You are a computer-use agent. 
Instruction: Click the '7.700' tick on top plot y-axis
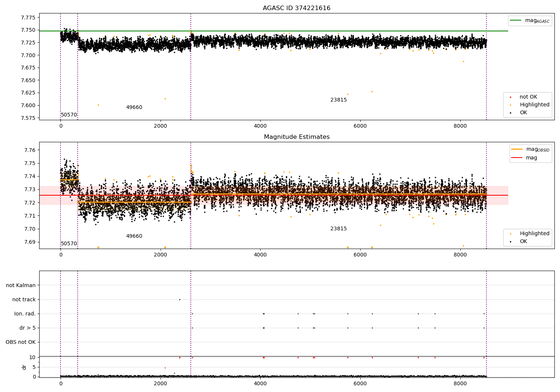click(28, 55)
